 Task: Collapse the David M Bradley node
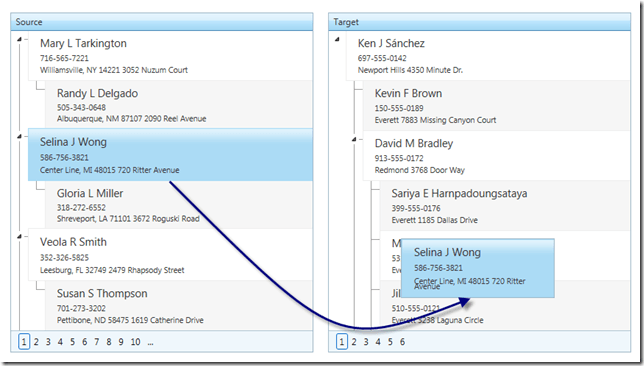tap(354, 140)
